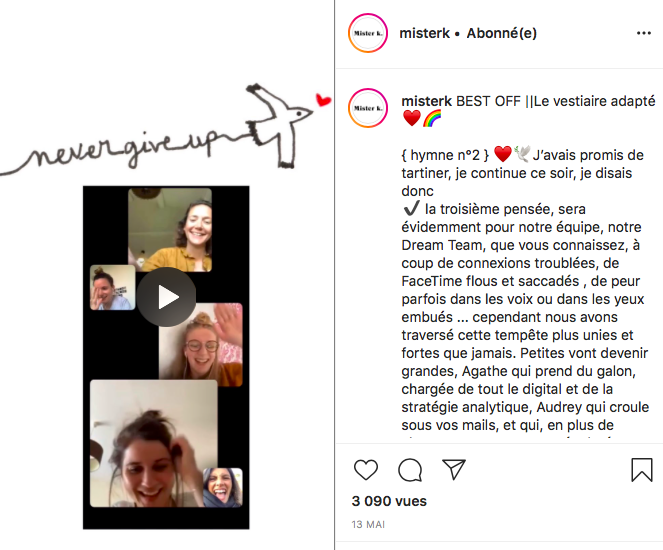This screenshot has height=550, width=663.
Task: Click the top woman's video tile
Action: pyautogui.click(x=170, y=230)
